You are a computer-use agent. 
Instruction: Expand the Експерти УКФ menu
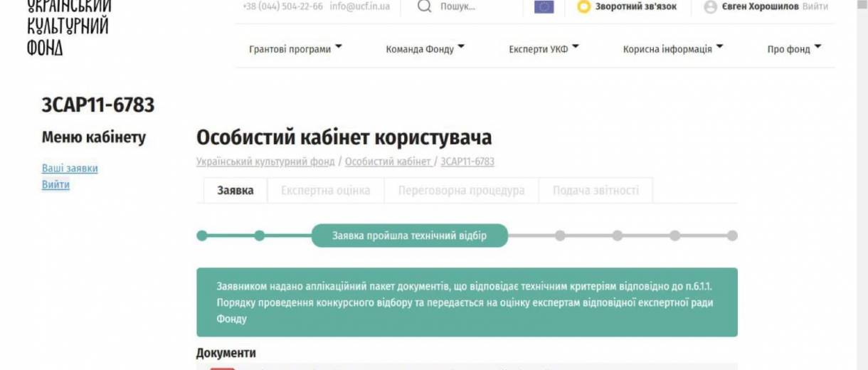click(x=544, y=49)
